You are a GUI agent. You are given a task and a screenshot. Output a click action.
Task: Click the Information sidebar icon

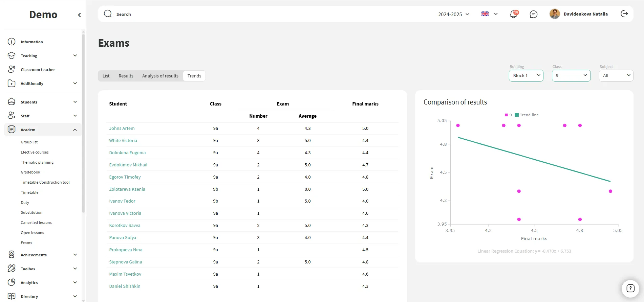tap(12, 42)
